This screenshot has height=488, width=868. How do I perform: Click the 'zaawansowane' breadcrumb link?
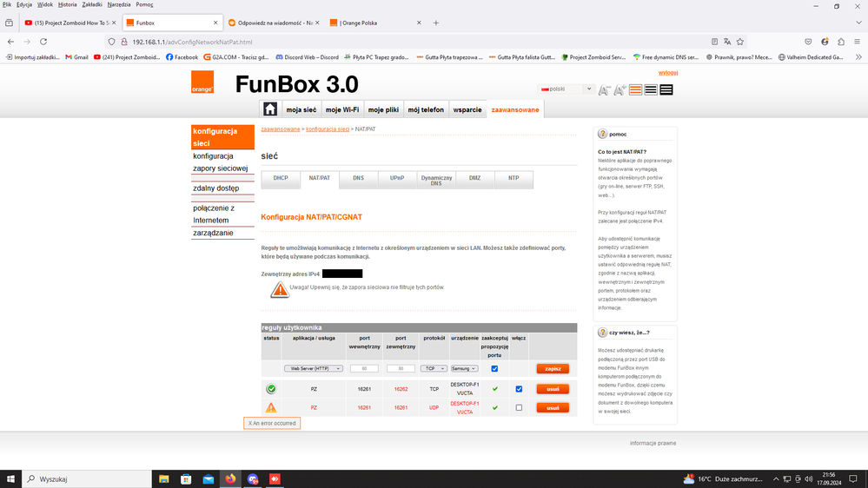[x=281, y=129]
